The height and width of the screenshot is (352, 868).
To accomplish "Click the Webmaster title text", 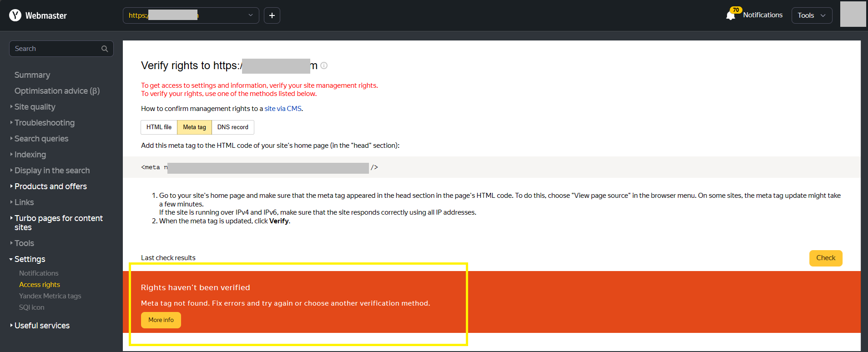I will (x=46, y=16).
